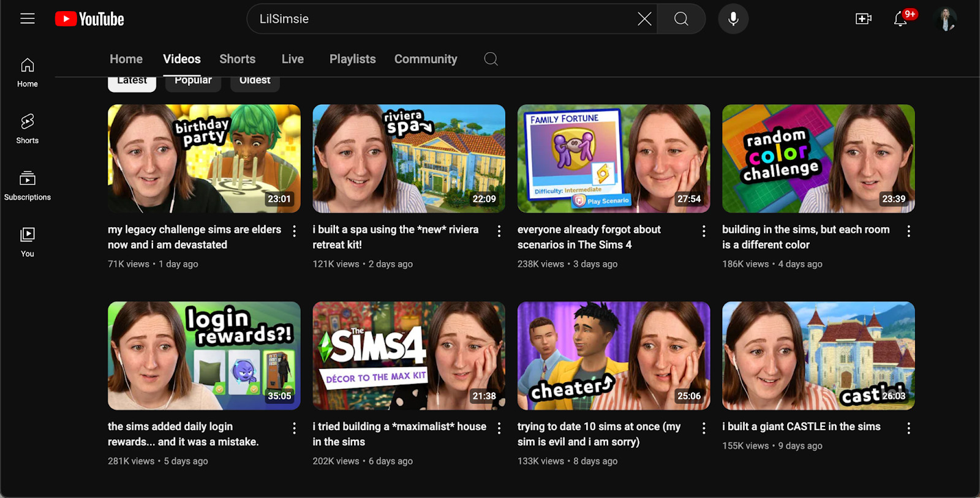Click '238K views • 3 days ago' text
The height and width of the screenshot is (498, 980).
567,264
